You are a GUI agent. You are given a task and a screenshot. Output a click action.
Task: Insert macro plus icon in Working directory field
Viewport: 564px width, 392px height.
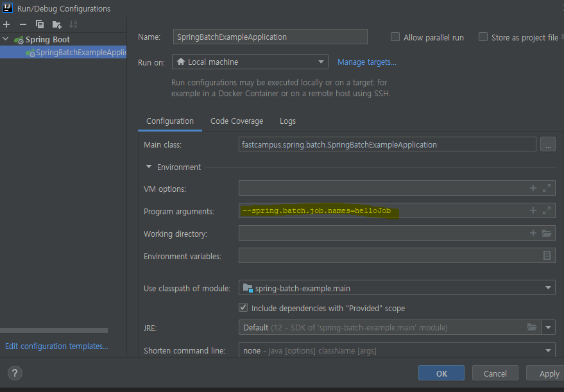[x=533, y=233]
